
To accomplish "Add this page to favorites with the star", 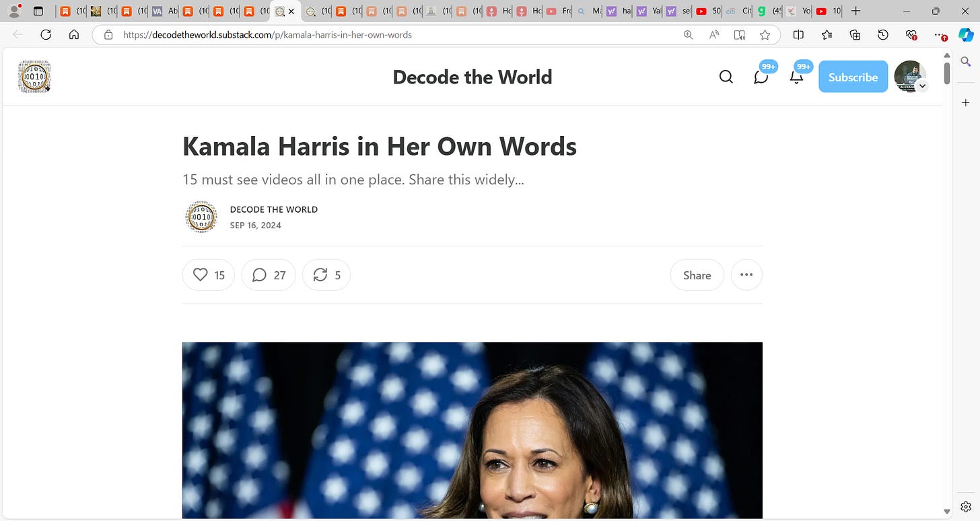I will tap(765, 35).
